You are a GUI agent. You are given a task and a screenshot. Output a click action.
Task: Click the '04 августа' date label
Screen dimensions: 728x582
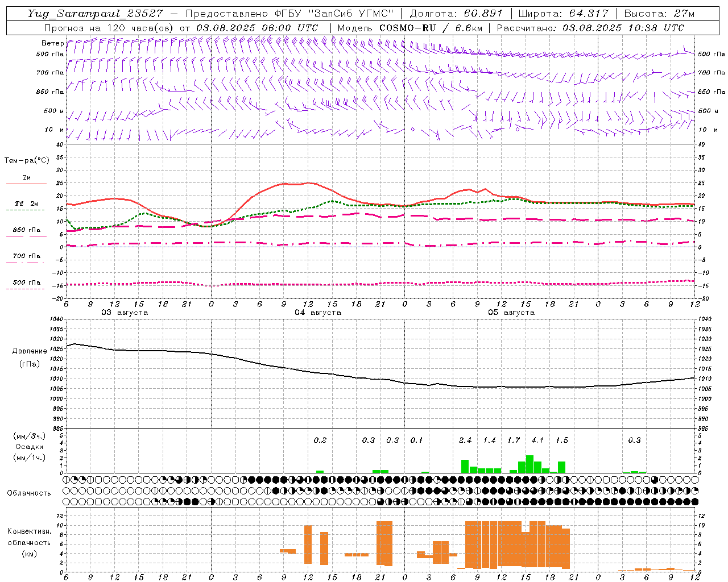tap(318, 313)
